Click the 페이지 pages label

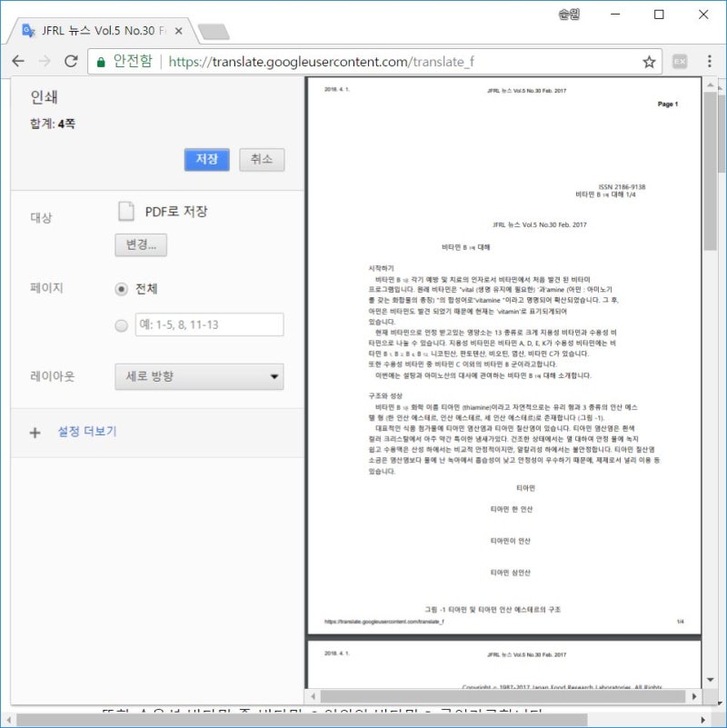[46, 288]
